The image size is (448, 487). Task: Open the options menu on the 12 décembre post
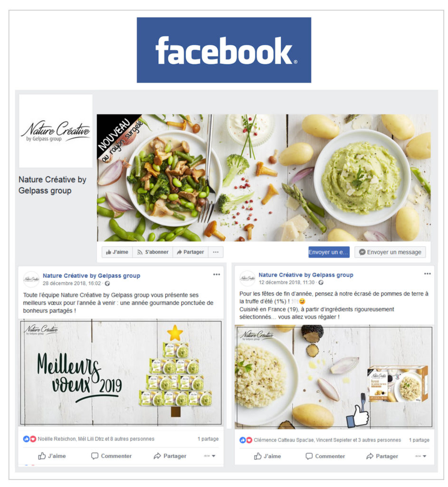click(427, 274)
